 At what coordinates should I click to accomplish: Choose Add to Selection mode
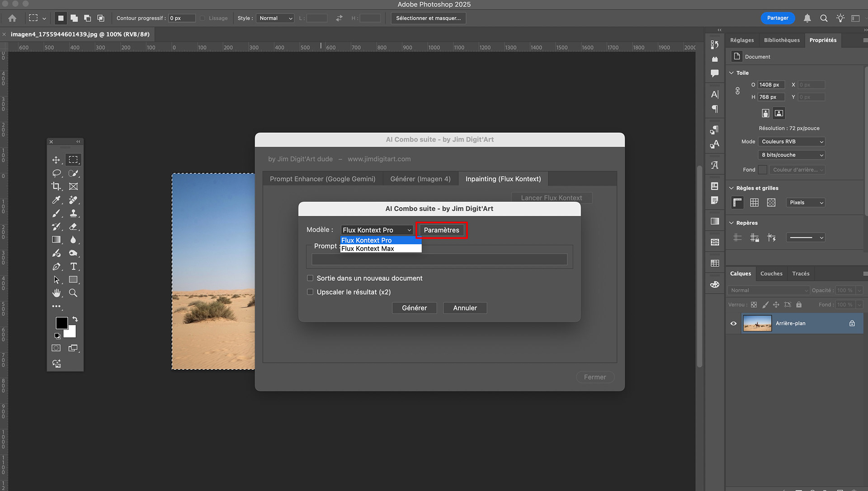(x=74, y=18)
